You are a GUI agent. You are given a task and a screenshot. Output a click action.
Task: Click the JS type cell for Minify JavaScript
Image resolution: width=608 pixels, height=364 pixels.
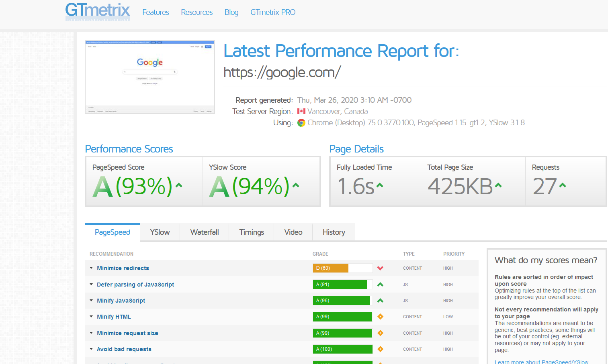405,301
